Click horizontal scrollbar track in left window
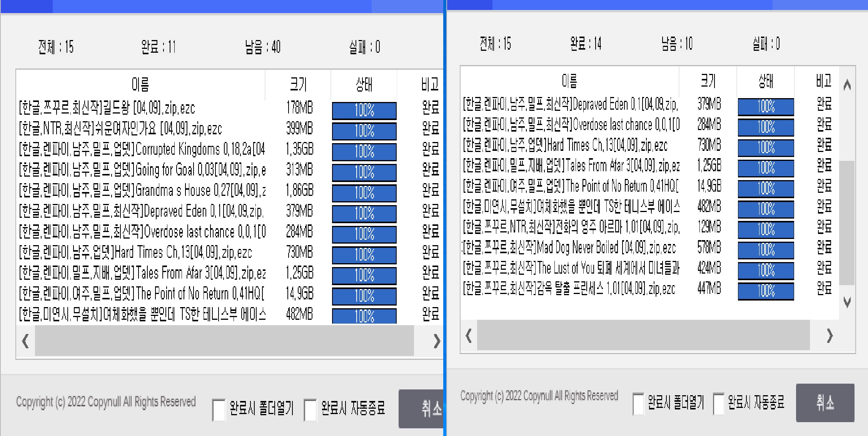The width and height of the screenshot is (868, 436). 224,341
